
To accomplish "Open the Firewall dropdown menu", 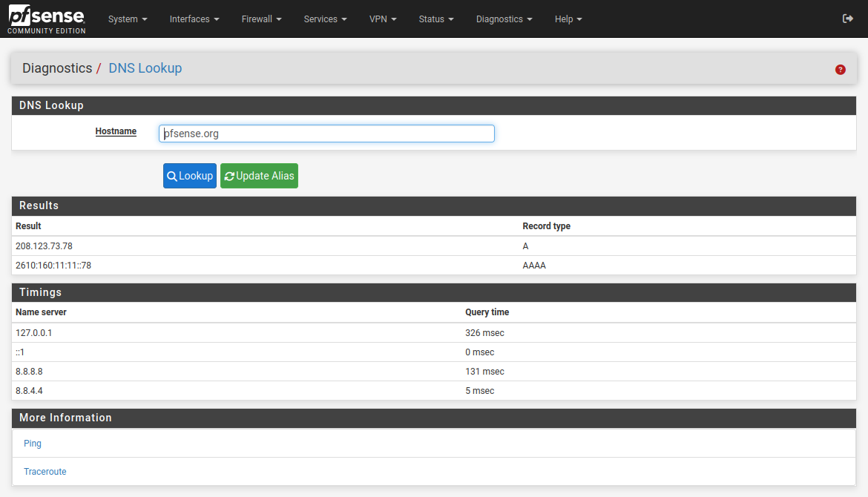I will tap(262, 19).
